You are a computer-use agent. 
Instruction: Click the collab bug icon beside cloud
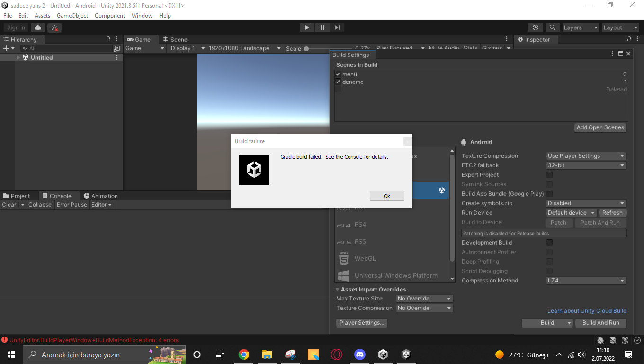click(x=54, y=27)
